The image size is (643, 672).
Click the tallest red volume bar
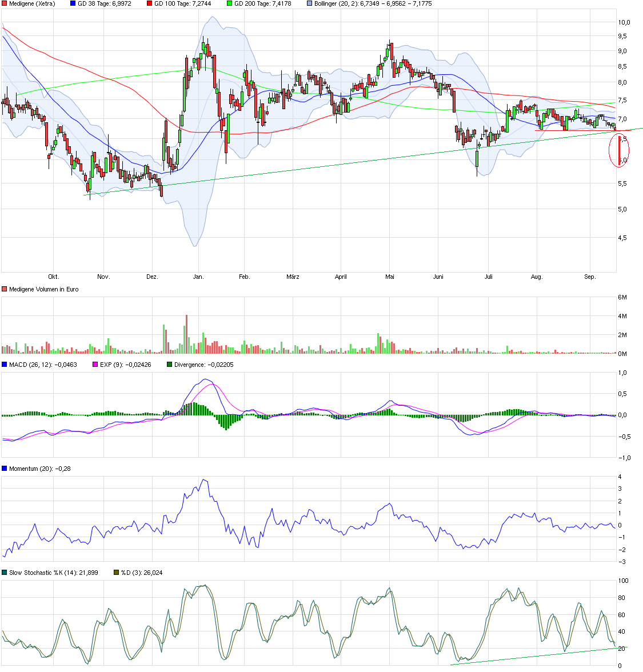[186, 334]
